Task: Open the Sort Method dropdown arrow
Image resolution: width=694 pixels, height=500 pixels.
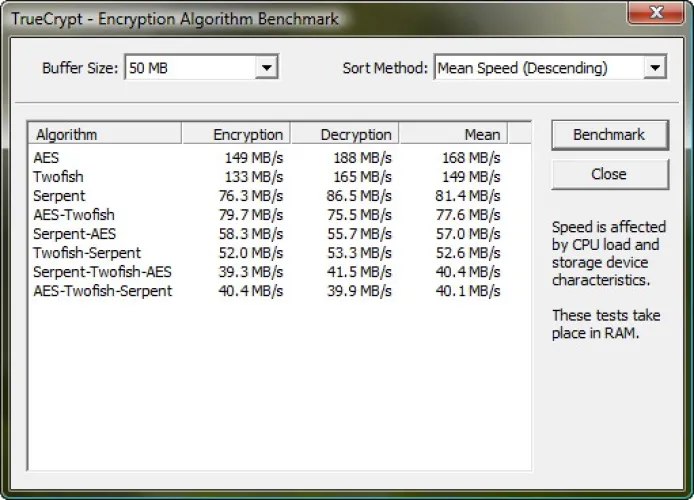Action: click(x=655, y=68)
